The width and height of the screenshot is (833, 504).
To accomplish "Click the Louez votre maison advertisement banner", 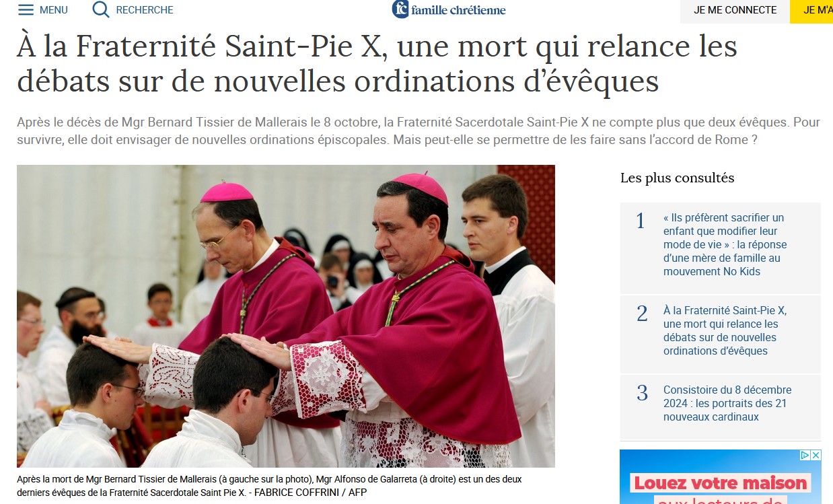I will point(721,477).
